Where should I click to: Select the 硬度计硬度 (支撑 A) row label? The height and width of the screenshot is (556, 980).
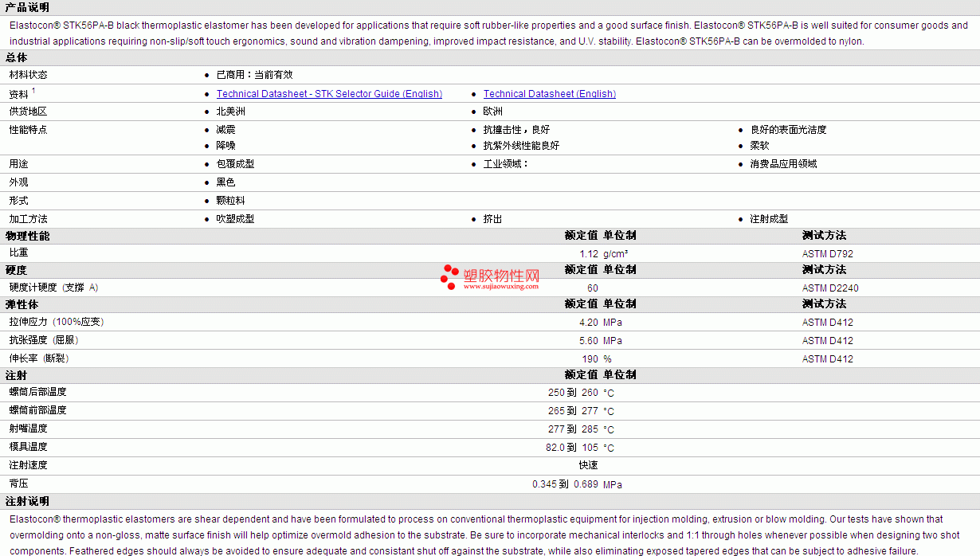click(54, 288)
